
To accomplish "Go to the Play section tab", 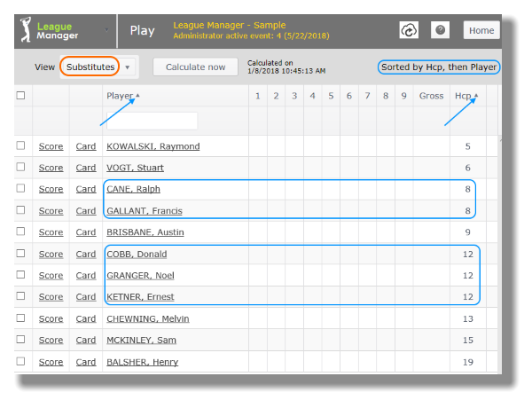I will pos(143,30).
